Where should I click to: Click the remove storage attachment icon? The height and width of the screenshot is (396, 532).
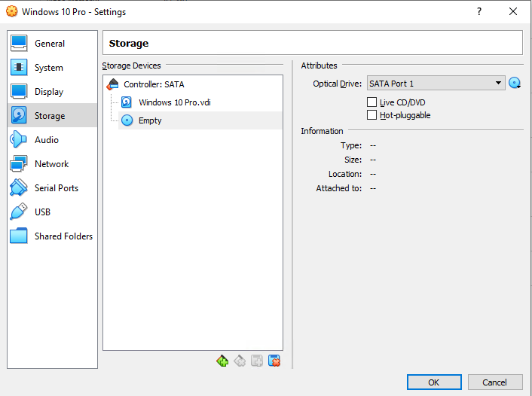click(x=274, y=361)
